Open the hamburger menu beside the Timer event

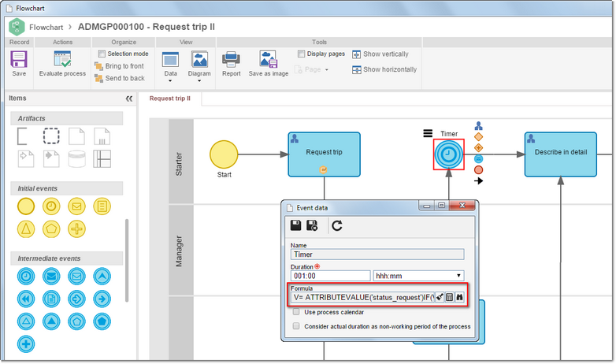[428, 134]
